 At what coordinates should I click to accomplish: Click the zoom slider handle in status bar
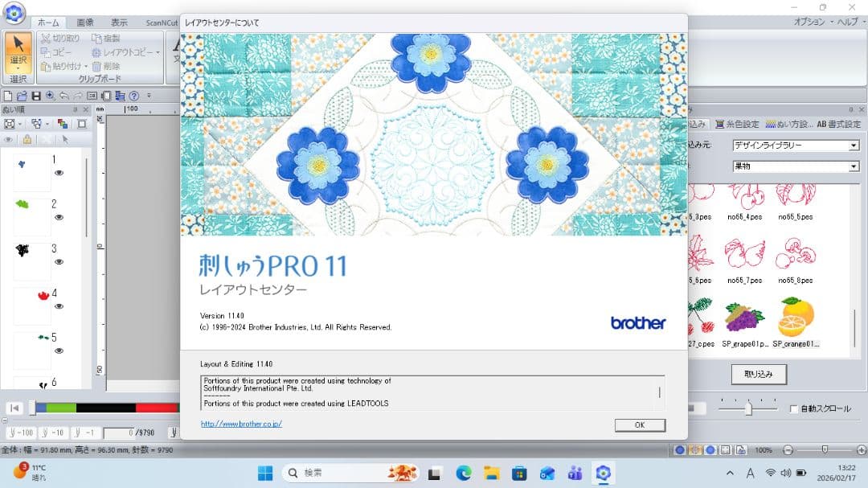825,449
